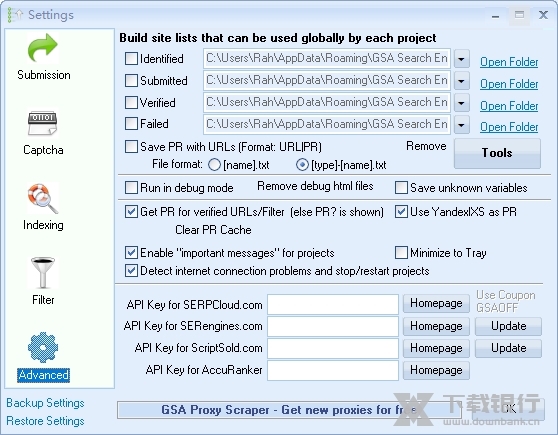
Task: Click the Restore Settings link
Action: [x=45, y=421]
